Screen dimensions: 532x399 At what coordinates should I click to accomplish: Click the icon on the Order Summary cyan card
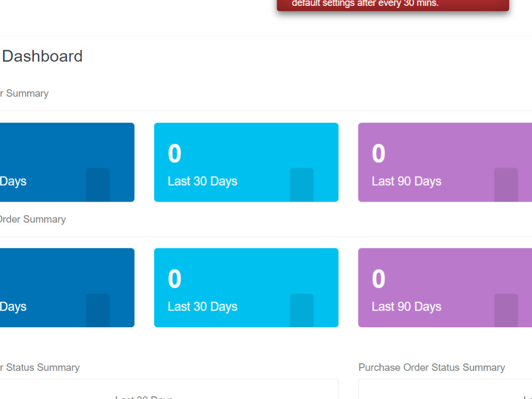click(302, 310)
